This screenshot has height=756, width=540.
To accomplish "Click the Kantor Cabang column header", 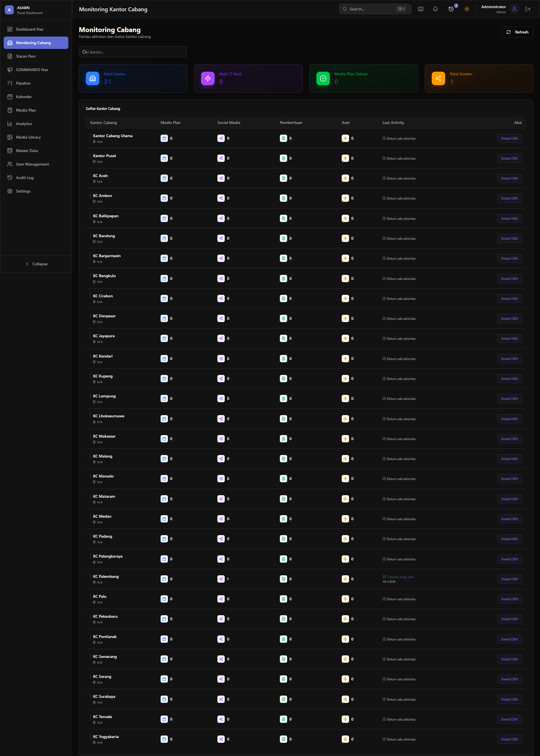I will (x=103, y=123).
